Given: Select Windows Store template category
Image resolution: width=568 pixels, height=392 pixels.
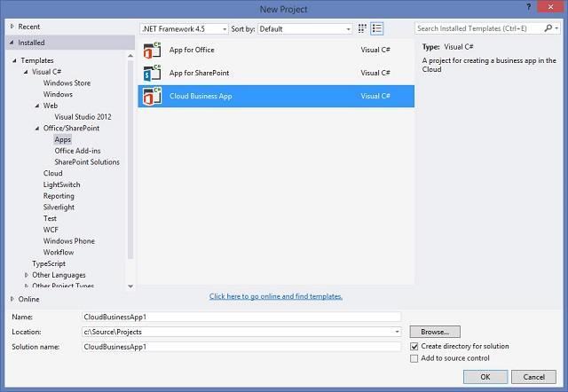Looking at the screenshot, I should tap(67, 82).
